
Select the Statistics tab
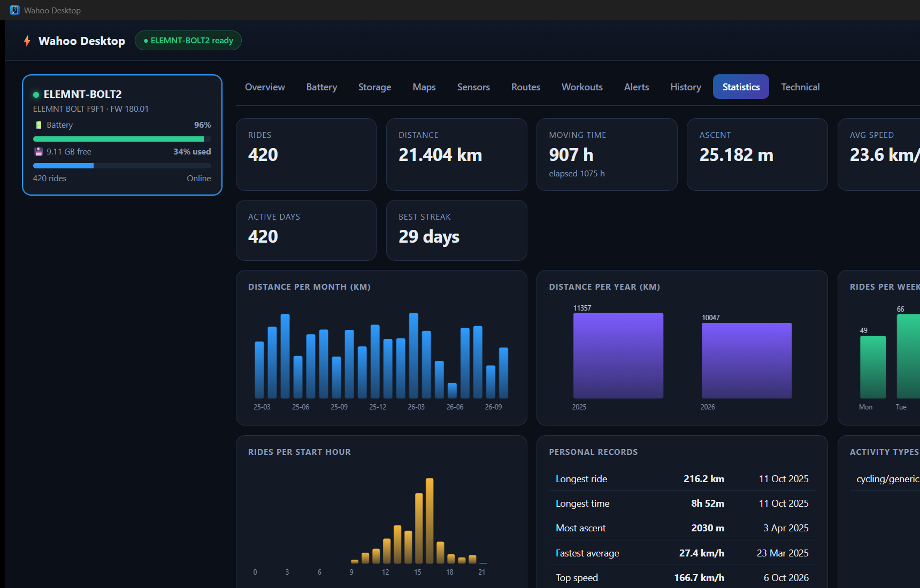click(x=741, y=87)
